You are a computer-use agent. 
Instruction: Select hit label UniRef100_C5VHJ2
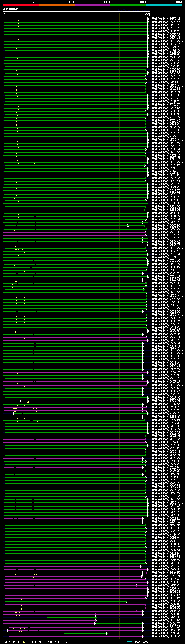tap(166, 66)
